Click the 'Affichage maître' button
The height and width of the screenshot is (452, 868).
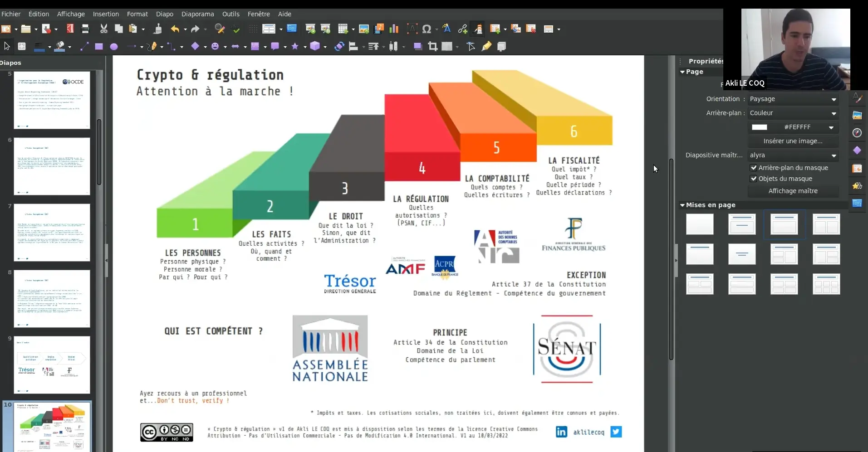coord(793,191)
